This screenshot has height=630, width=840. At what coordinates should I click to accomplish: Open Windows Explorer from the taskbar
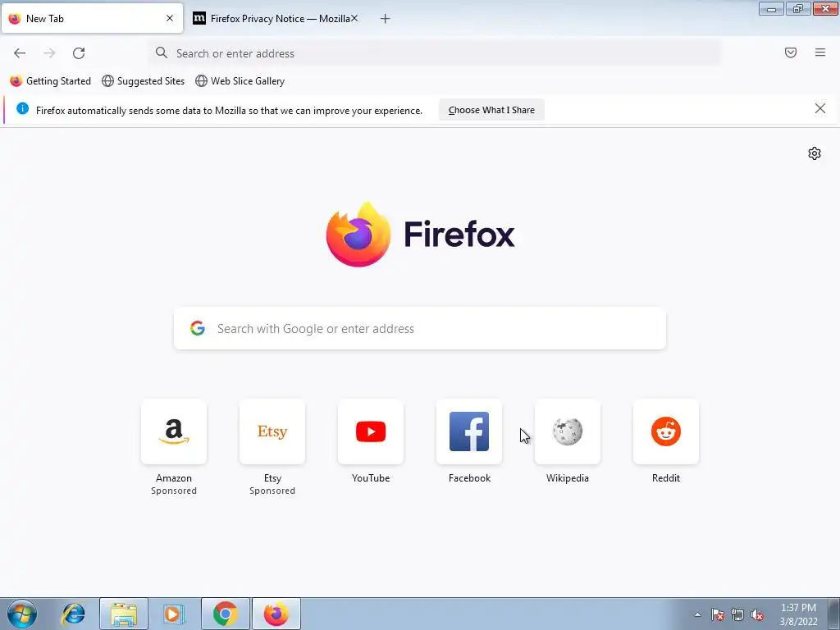pyautogui.click(x=124, y=614)
